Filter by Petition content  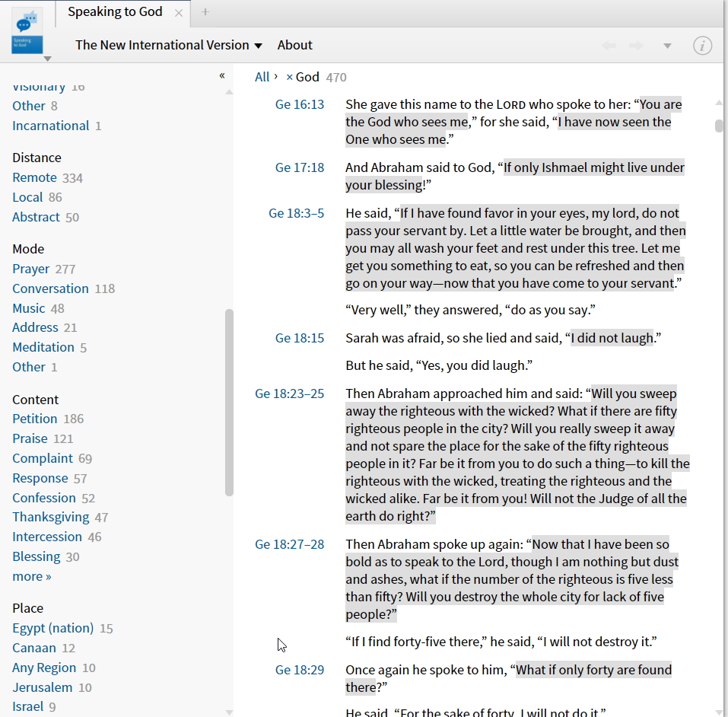coord(34,419)
